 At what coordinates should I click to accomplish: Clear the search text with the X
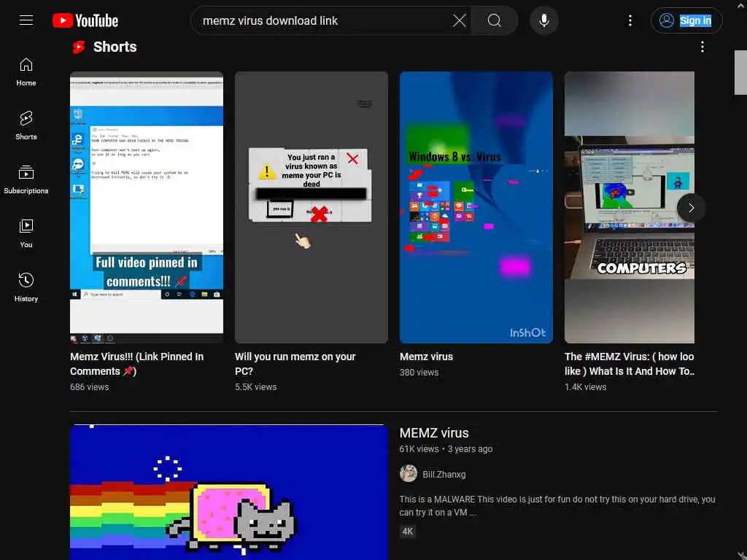460,20
